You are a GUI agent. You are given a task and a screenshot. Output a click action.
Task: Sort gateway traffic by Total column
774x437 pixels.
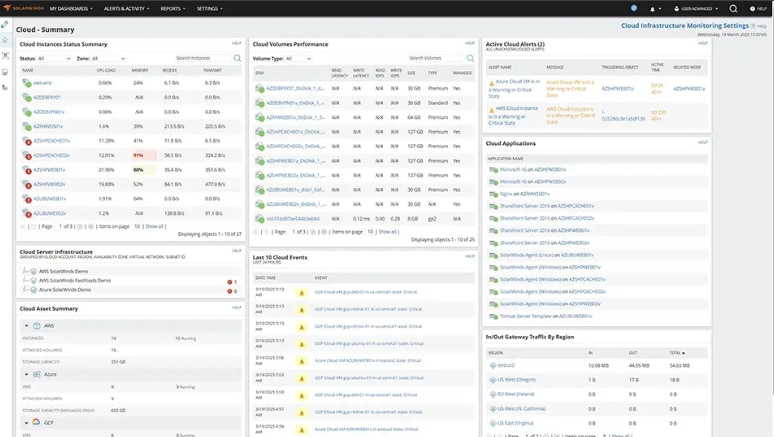[677, 353]
